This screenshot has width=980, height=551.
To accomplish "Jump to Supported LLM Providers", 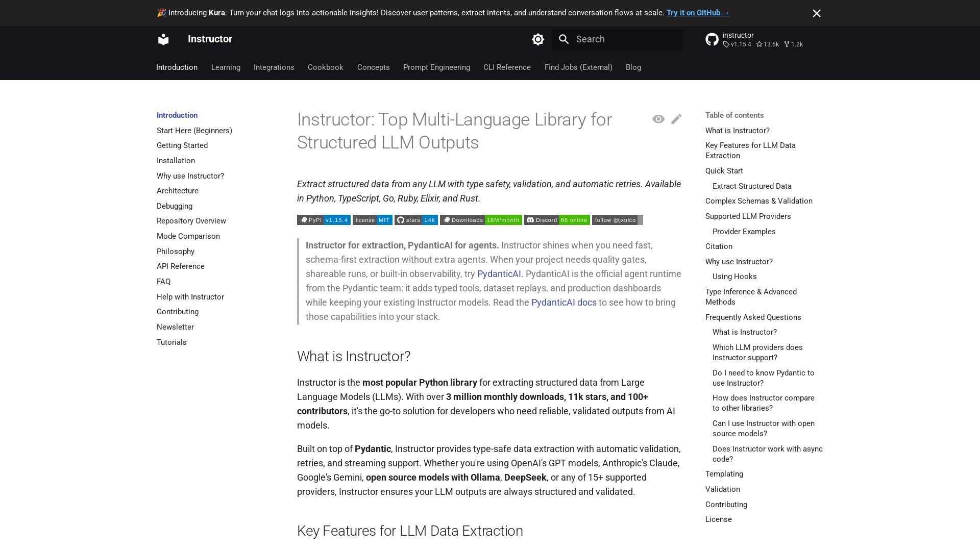I will (x=748, y=216).
